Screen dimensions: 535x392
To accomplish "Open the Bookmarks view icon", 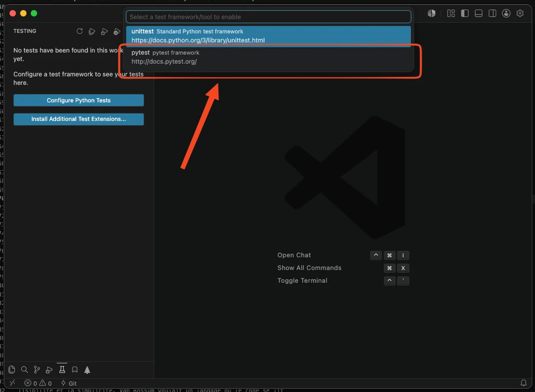I will 75,370.
